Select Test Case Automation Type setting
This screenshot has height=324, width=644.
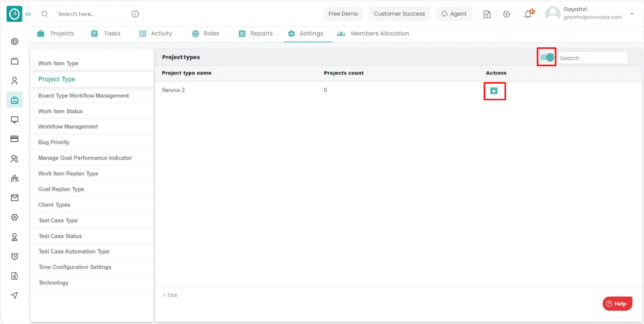[92, 251]
